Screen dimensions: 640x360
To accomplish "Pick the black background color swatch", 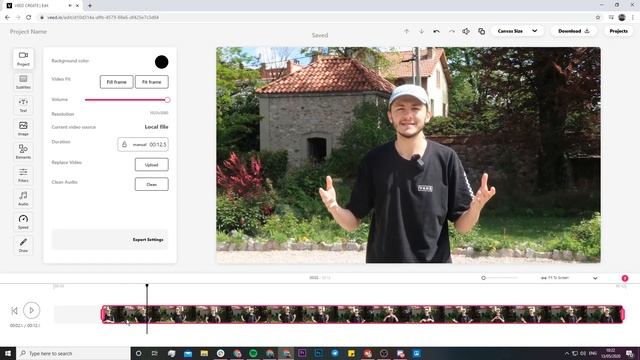I will [x=161, y=62].
